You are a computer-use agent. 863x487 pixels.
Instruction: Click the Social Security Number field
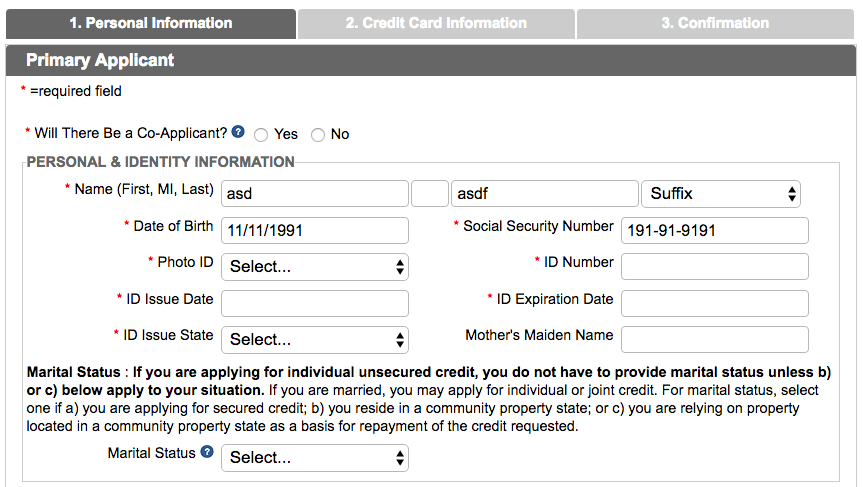coord(715,231)
